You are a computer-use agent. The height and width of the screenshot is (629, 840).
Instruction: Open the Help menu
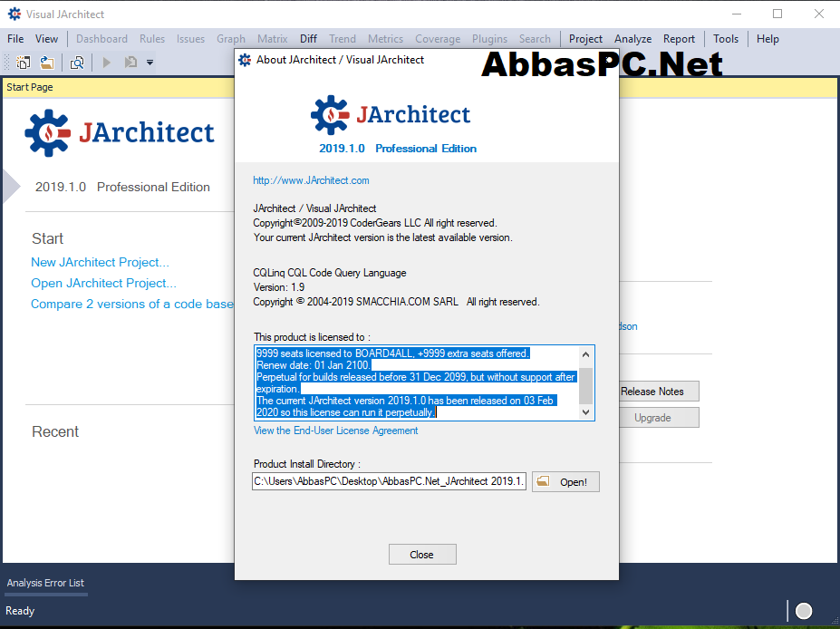pos(768,39)
